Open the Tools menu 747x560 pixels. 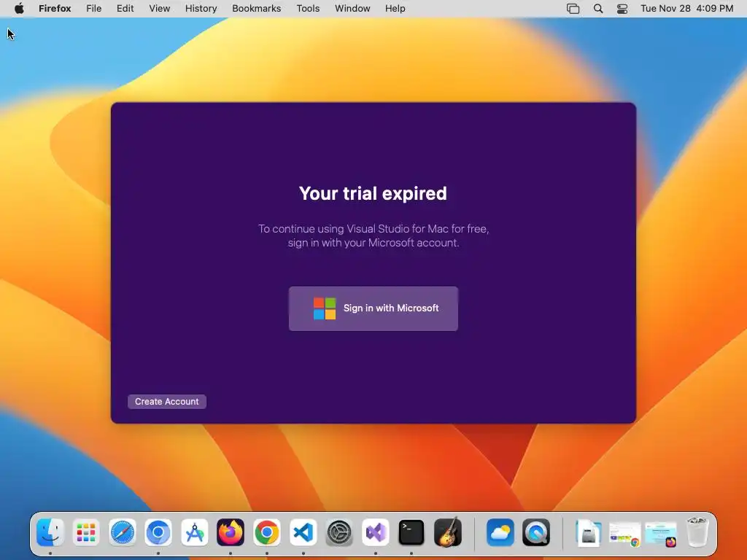click(x=309, y=9)
